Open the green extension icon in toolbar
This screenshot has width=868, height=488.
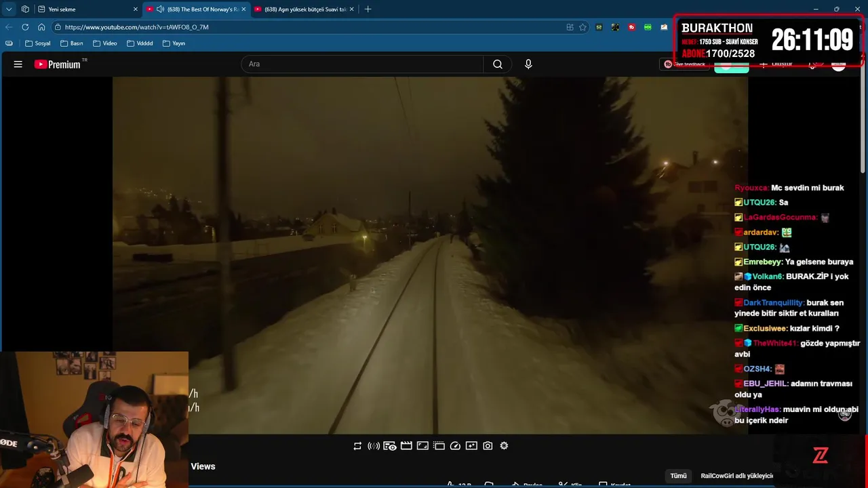pyautogui.click(x=648, y=27)
